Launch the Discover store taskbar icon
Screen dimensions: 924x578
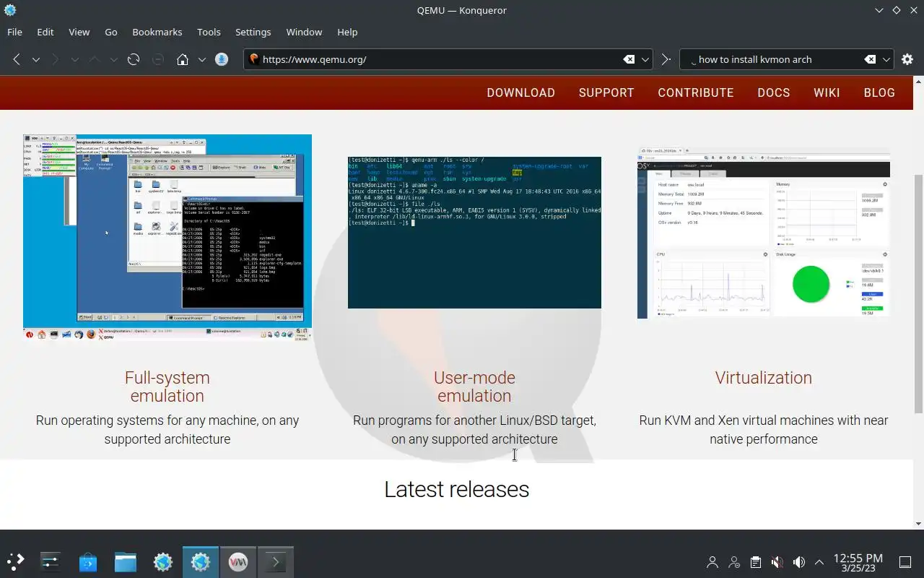pos(88,561)
